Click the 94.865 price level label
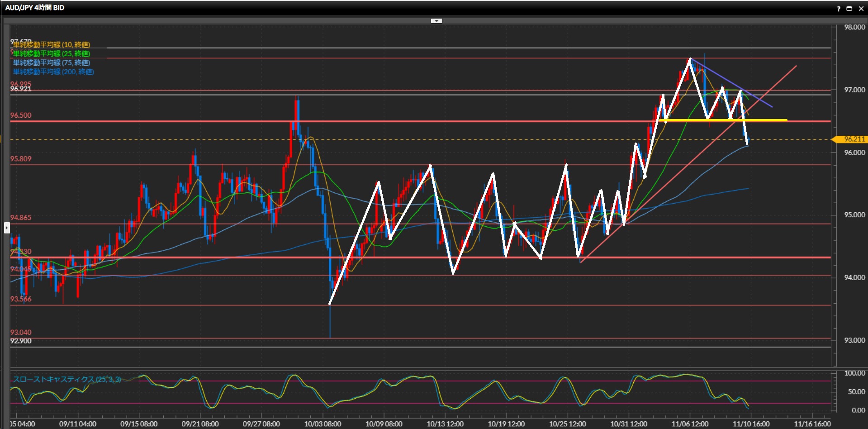Viewport: 868px width, 429px height. pyautogui.click(x=21, y=218)
